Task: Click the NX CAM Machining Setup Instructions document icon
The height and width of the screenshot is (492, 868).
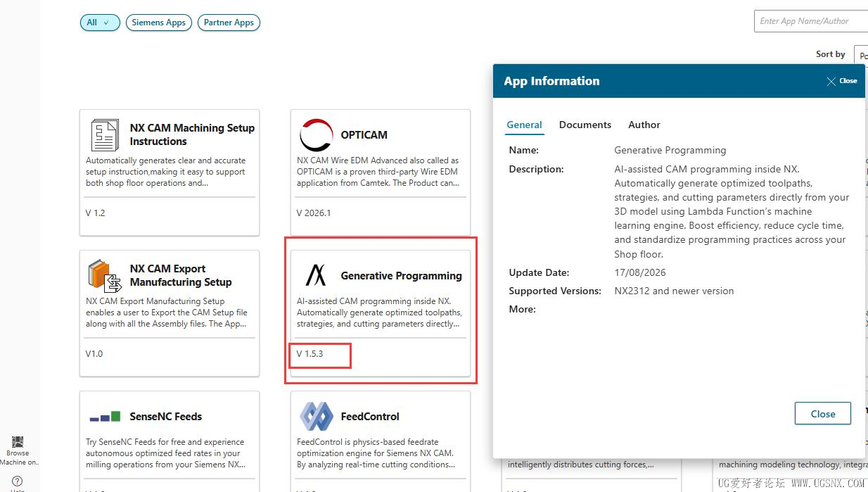Action: (106, 134)
